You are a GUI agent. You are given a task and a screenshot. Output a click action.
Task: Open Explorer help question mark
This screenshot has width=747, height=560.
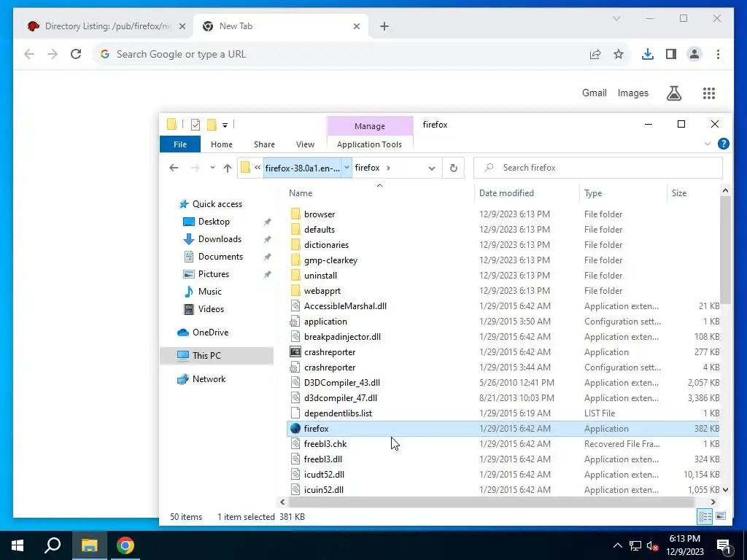point(723,144)
